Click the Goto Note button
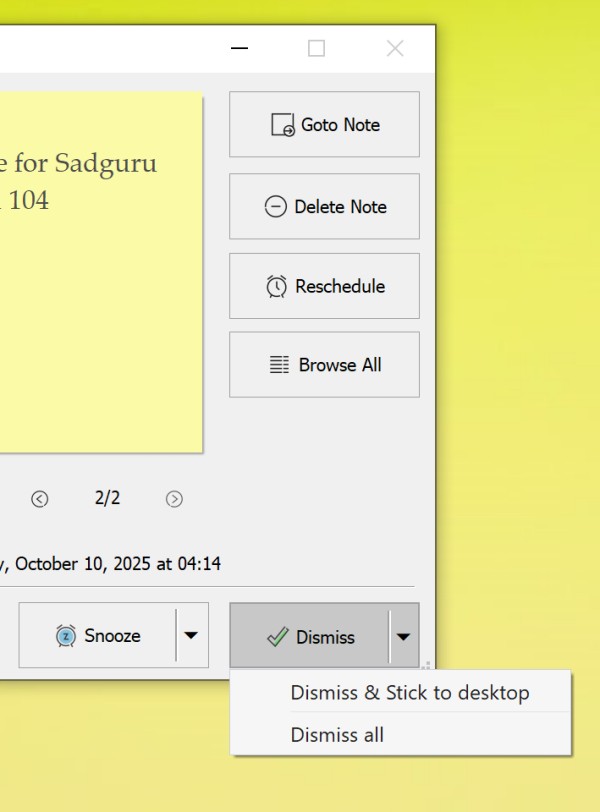Viewport: 600px width, 812px height. 324,125
